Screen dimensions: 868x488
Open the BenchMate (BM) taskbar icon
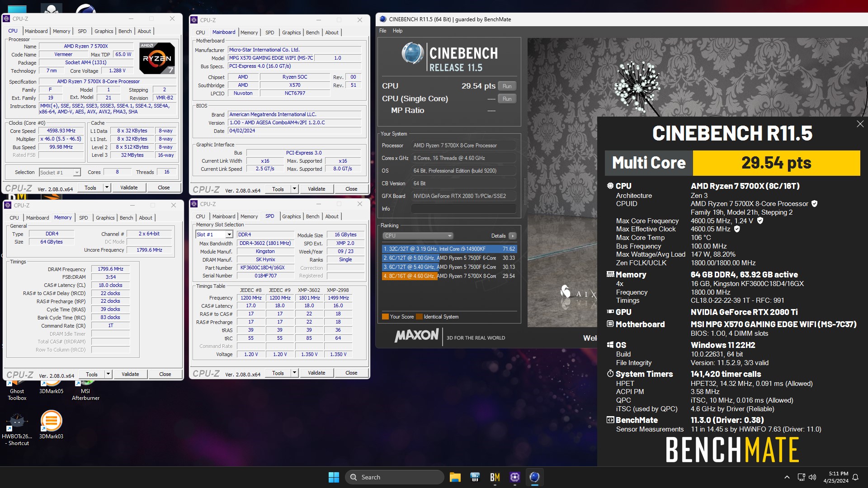click(495, 477)
